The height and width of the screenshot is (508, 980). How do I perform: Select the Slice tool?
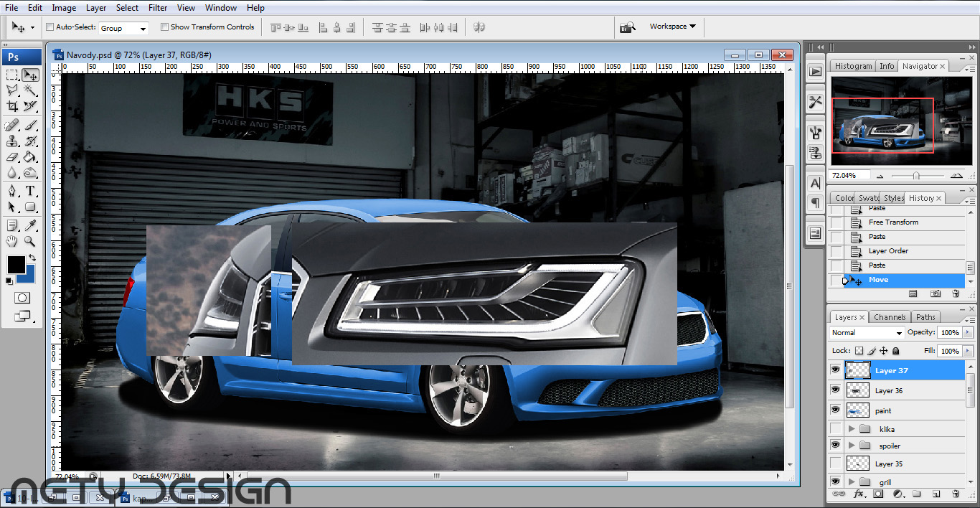click(x=30, y=106)
